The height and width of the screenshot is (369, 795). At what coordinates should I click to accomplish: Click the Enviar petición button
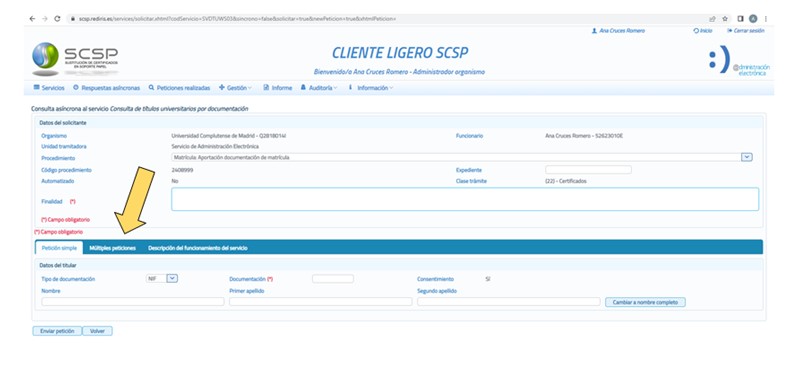point(57,331)
